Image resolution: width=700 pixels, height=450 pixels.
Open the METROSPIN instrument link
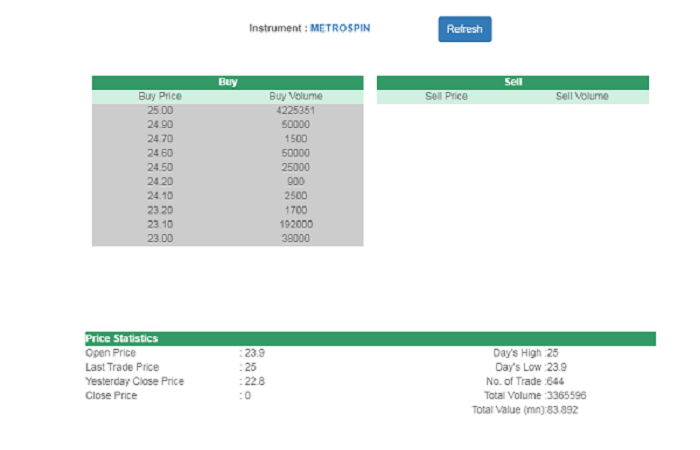[x=340, y=28]
